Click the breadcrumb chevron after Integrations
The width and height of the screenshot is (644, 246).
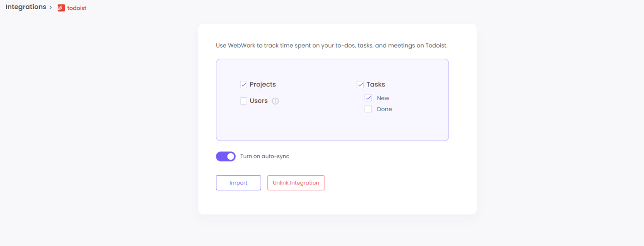[x=51, y=7]
